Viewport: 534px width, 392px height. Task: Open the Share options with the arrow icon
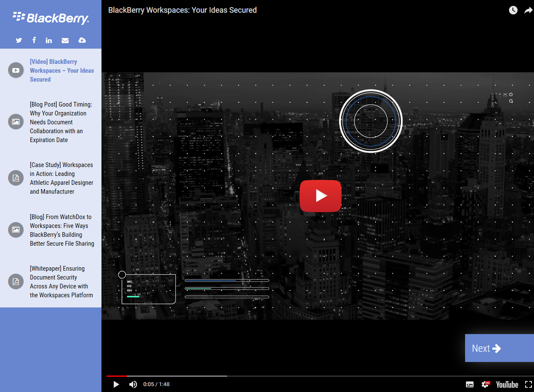528,10
